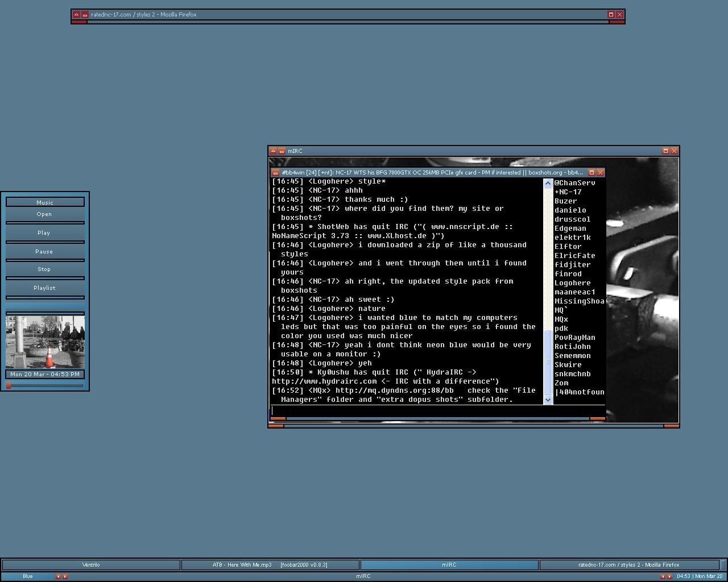This screenshot has width=728, height=582.
Task: Switch to the Ventrilo taskbar item
Action: tap(91, 565)
